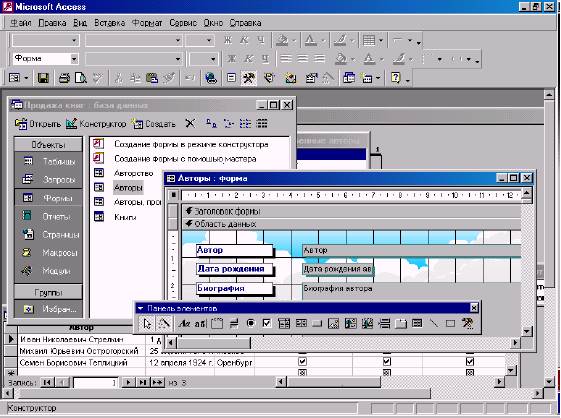The width and height of the screenshot is (561, 418).
Task: Open the Панель элементов title dropdown arrow
Action: tap(140, 308)
